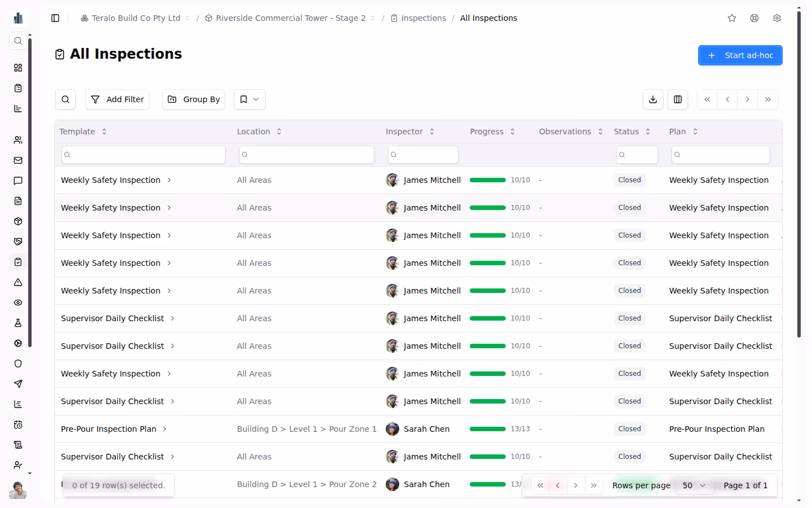Open the document file icon in sidebar
This screenshot has width=812, height=508.
18,201
